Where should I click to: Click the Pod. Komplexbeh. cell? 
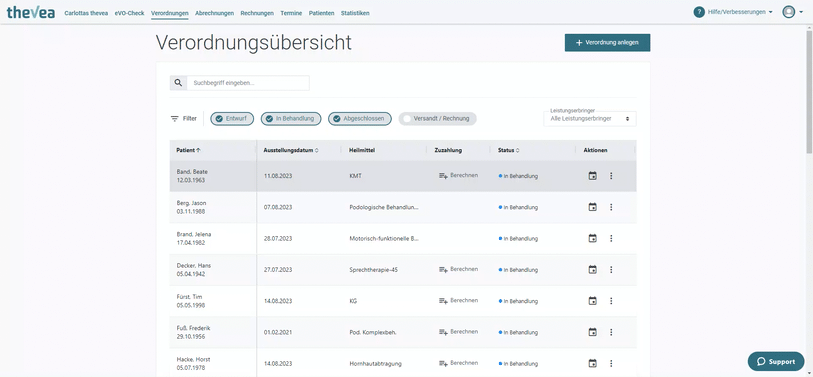[x=373, y=332]
